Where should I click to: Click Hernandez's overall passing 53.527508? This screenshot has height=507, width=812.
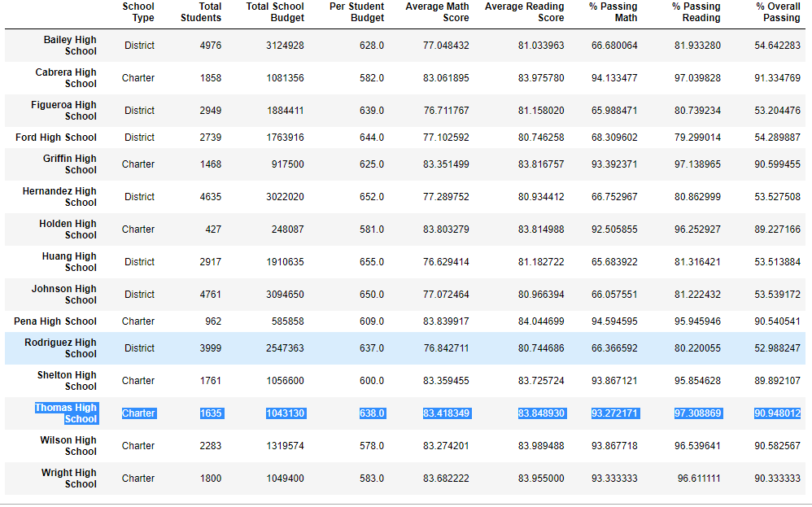coord(778,197)
